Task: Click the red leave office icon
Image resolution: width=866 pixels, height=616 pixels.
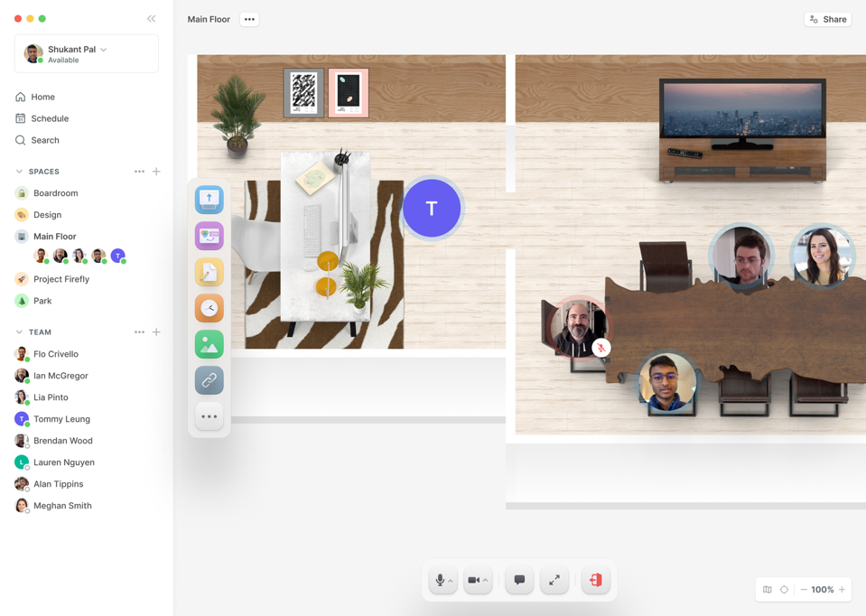Action: click(x=595, y=580)
